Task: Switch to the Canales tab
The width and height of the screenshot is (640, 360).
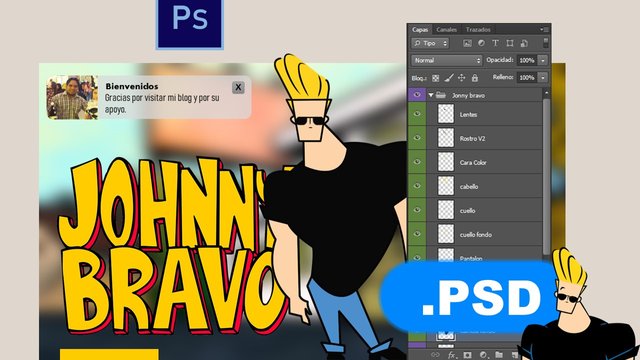Action: [446, 29]
